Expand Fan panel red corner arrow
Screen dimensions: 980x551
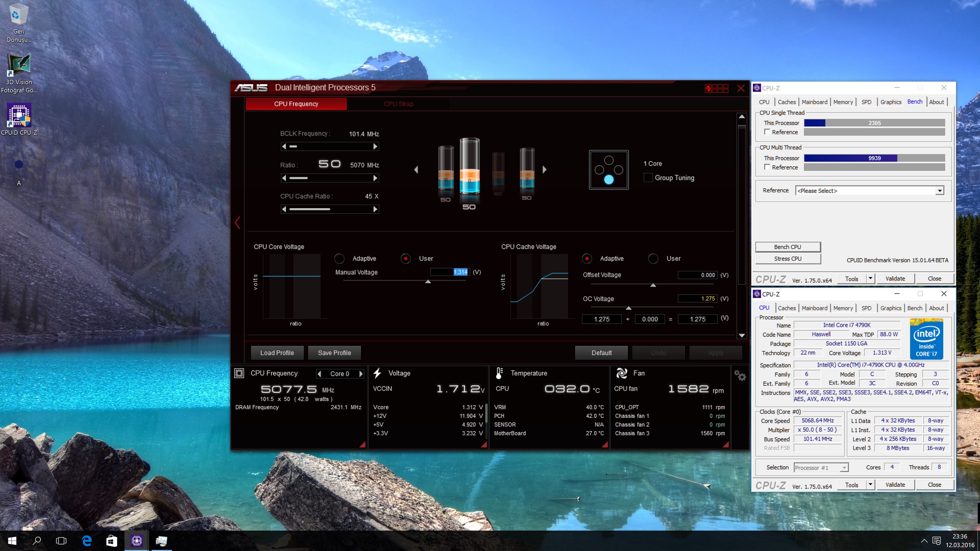726,444
